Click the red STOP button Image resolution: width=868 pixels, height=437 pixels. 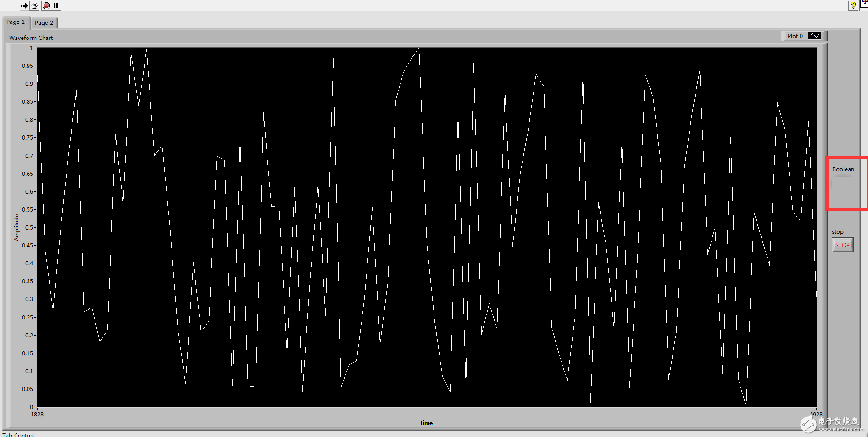pos(842,245)
